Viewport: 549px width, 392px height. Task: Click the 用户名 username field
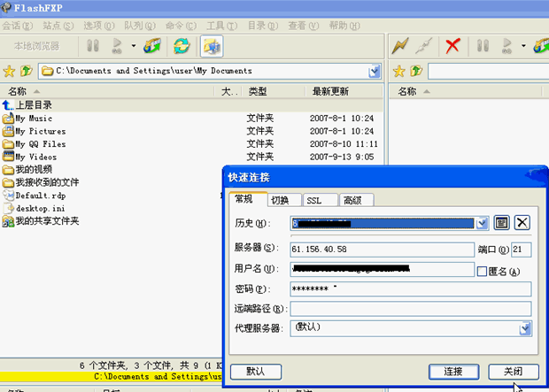pyautogui.click(x=382, y=270)
